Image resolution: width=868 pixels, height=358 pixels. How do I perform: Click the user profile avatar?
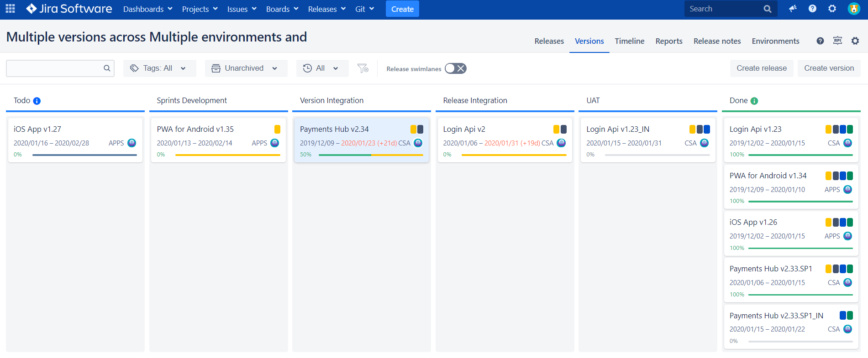tap(854, 9)
